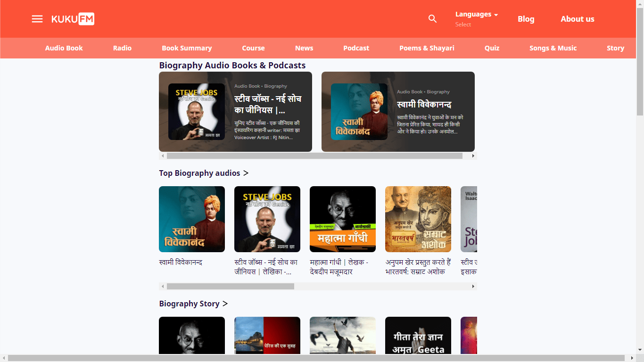Click featured carousel right scroll arrow
This screenshot has width=644, height=362.
[x=473, y=156]
